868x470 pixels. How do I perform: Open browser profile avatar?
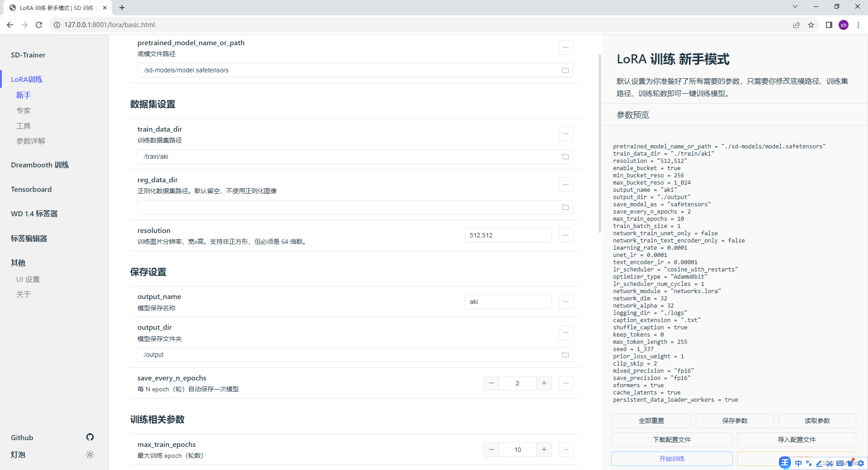(x=844, y=25)
